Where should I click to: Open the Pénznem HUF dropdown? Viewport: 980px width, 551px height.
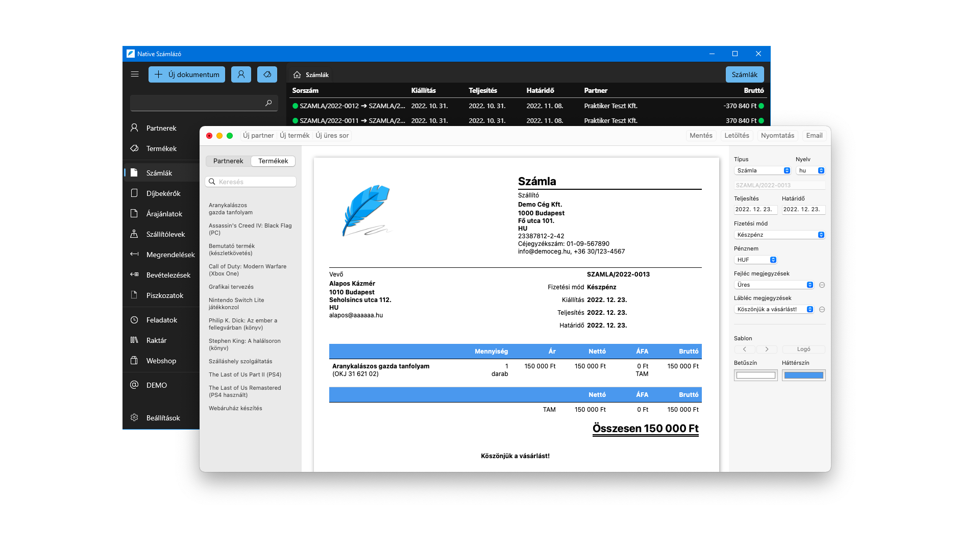point(755,260)
